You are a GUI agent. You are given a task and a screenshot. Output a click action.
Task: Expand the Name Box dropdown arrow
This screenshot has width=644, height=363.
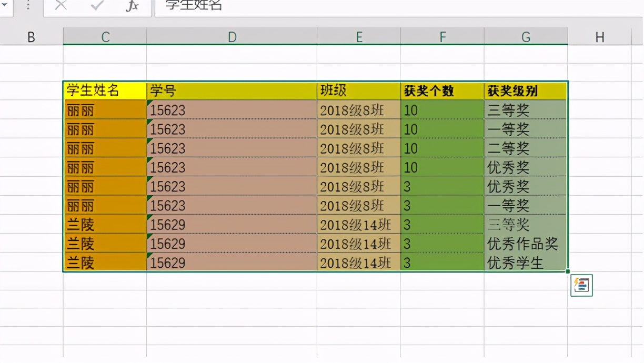tap(4, 5)
